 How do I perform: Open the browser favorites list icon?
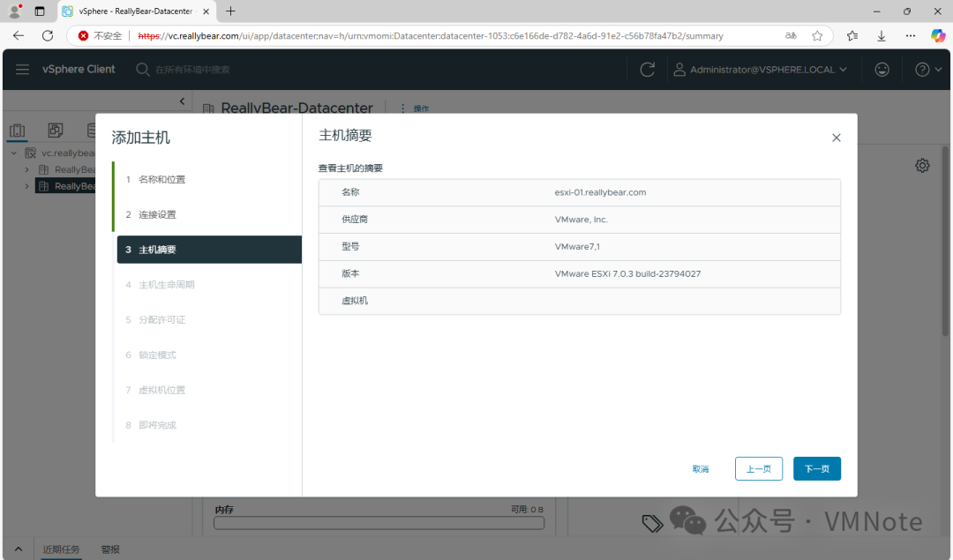tap(852, 36)
